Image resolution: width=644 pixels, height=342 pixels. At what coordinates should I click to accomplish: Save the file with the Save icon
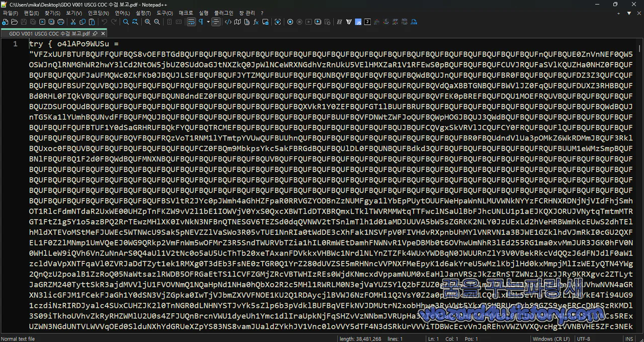(24, 22)
